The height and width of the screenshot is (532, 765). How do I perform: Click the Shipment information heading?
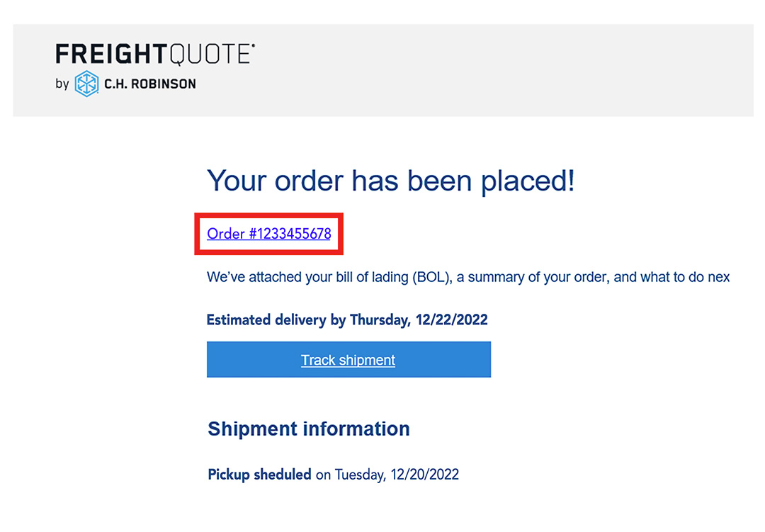click(309, 429)
